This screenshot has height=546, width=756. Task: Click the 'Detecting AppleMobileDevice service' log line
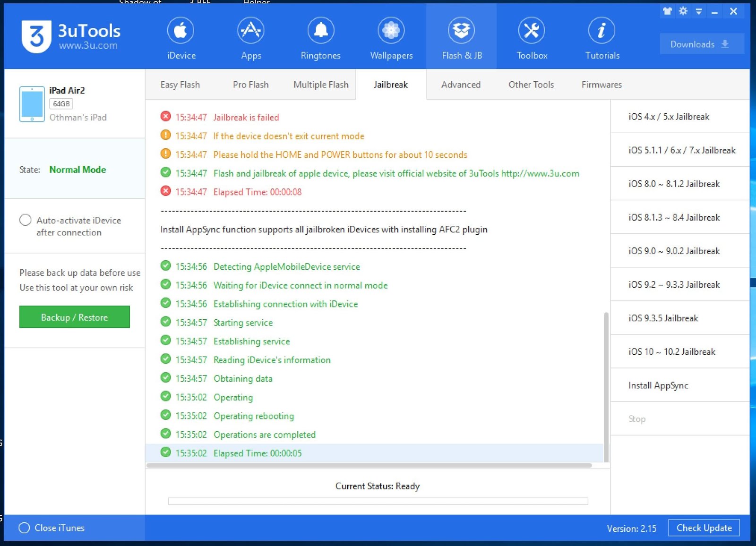click(286, 266)
